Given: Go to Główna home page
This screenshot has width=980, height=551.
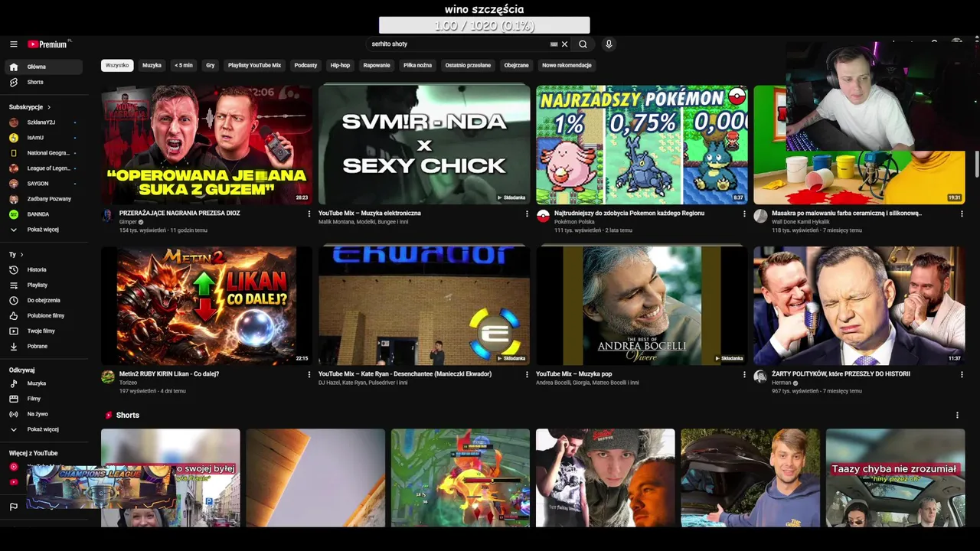Looking at the screenshot, I should point(45,67).
